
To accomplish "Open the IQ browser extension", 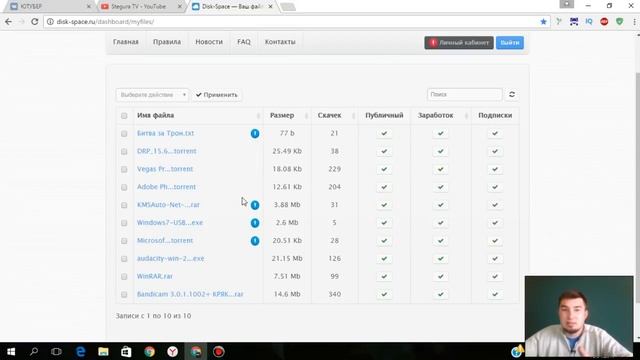I will (x=589, y=22).
